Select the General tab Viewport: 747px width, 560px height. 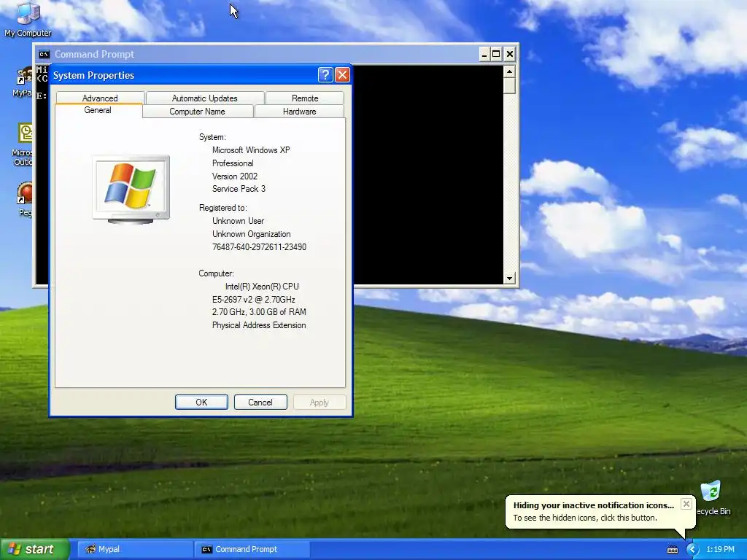tap(98, 110)
